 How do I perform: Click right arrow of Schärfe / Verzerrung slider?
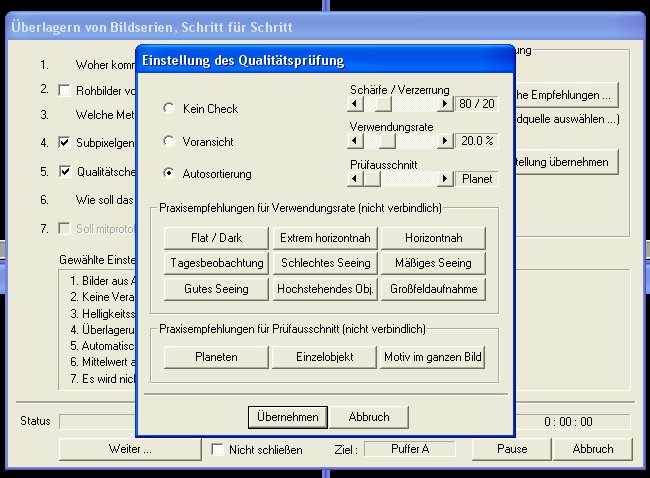[x=446, y=104]
